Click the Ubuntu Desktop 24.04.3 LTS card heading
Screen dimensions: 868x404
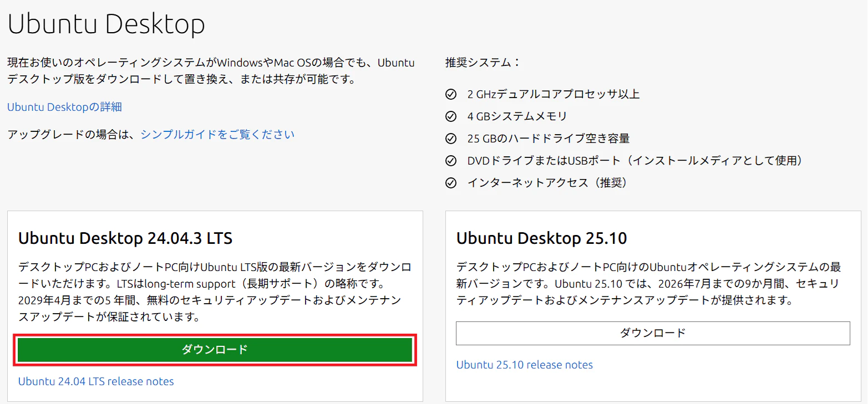(125, 238)
